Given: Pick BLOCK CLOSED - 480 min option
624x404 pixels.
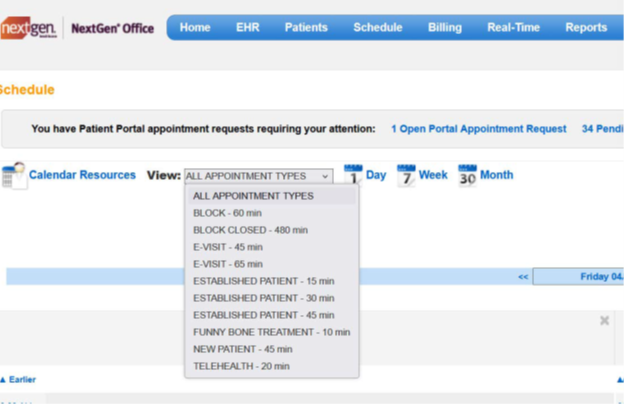Looking at the screenshot, I should [250, 230].
